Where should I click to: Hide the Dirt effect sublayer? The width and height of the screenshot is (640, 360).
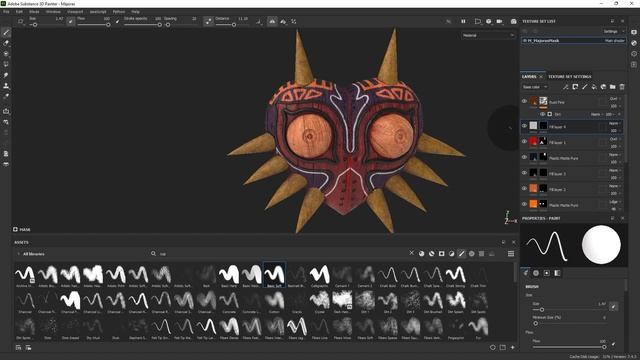(x=542, y=114)
